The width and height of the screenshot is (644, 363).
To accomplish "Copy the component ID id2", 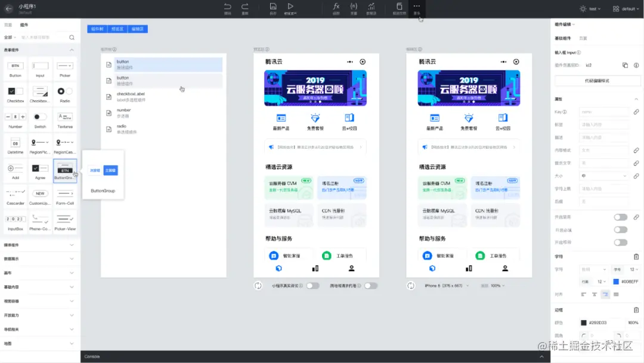I will tap(625, 65).
